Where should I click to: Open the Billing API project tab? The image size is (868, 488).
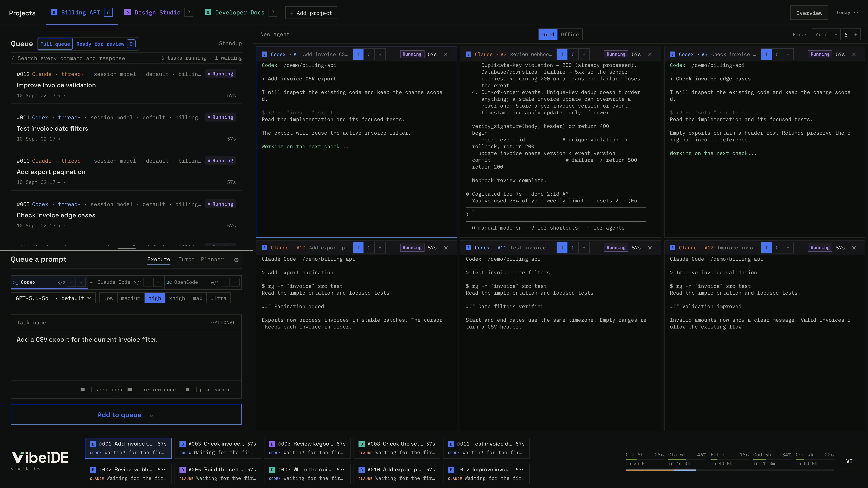click(x=82, y=13)
